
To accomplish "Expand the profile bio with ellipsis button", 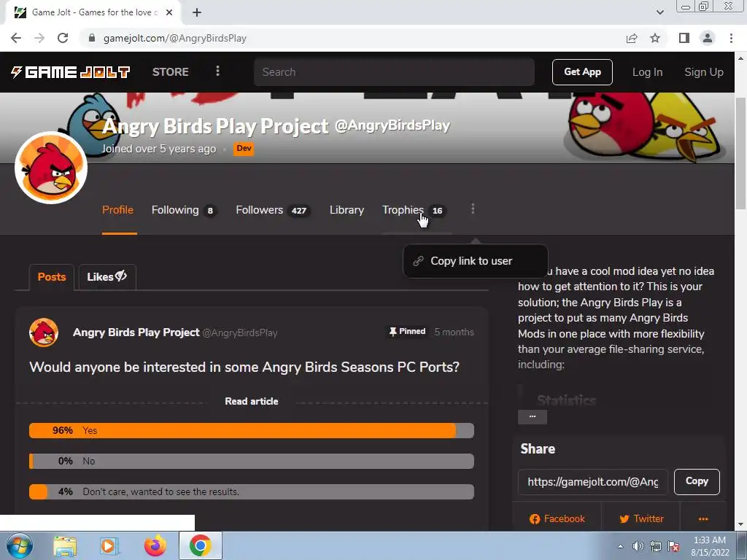I will 532,416.
